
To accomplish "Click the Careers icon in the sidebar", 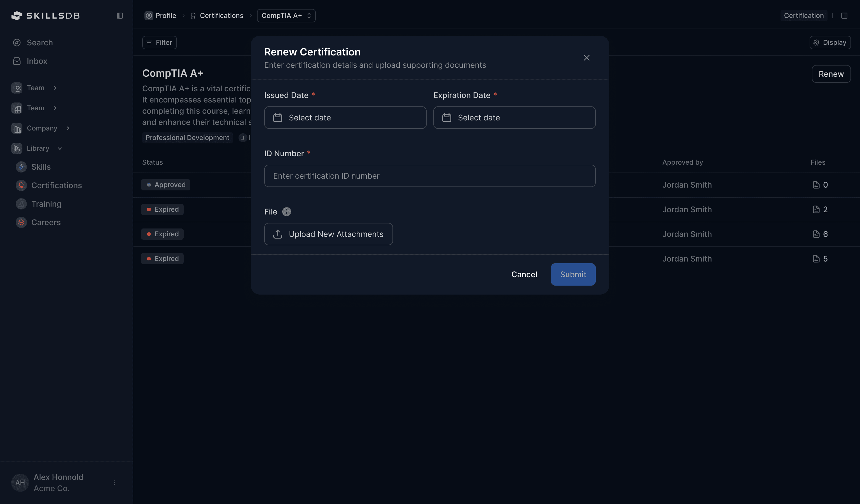I will 21,222.
